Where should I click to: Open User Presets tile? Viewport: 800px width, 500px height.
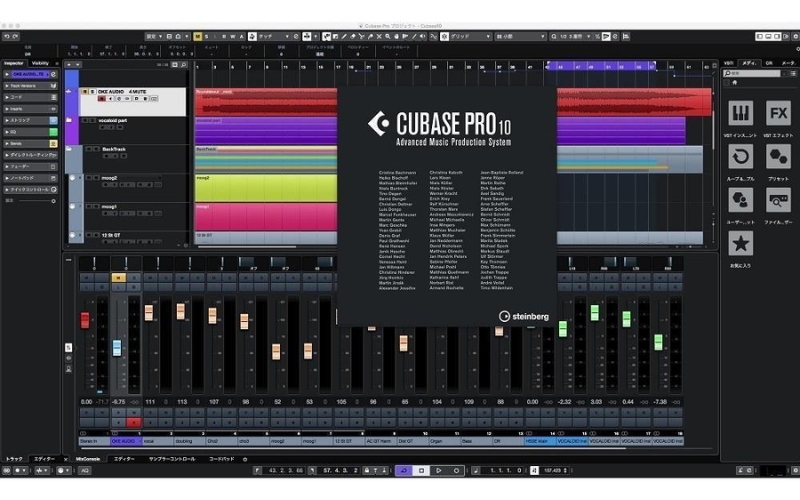point(740,200)
